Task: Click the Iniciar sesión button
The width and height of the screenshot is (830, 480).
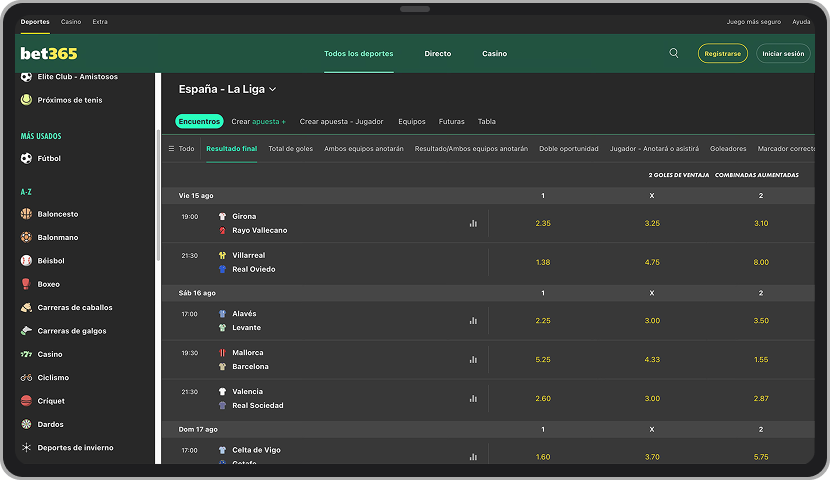Action: [783, 53]
